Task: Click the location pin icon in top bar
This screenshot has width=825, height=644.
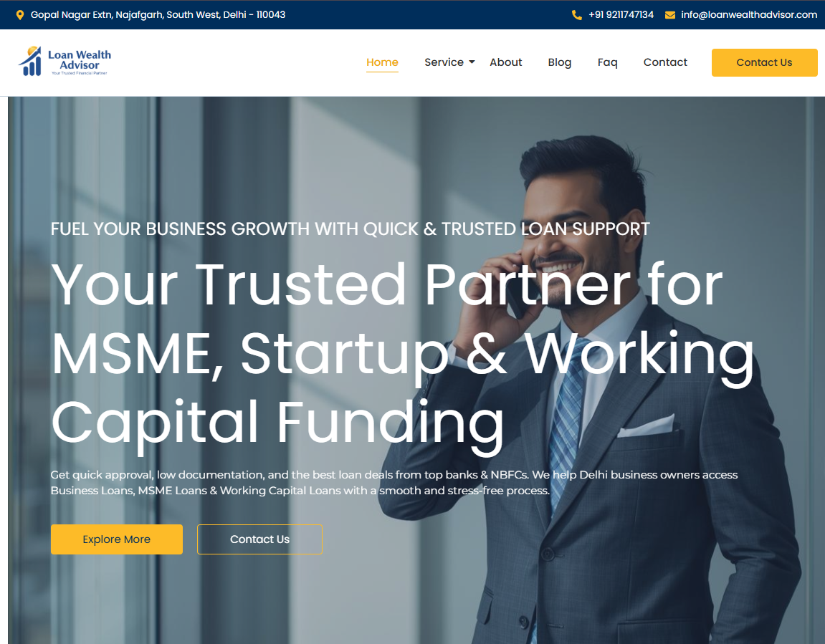Action: click(x=20, y=15)
